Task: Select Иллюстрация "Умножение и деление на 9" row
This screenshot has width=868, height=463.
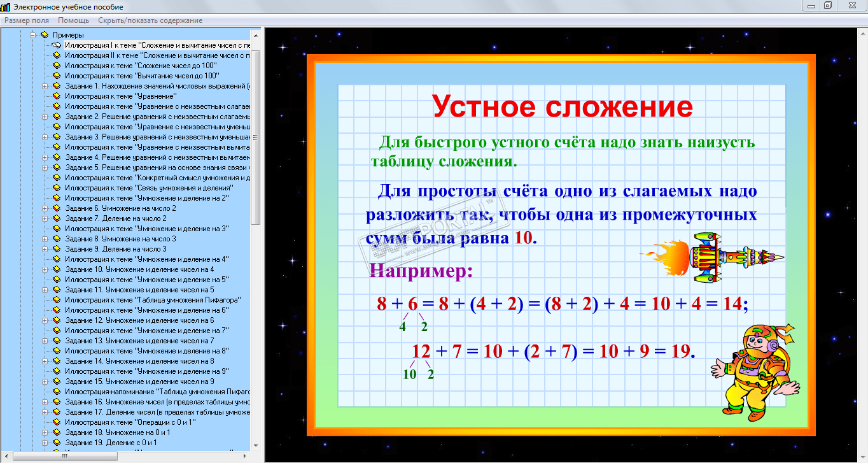Action: point(147,371)
